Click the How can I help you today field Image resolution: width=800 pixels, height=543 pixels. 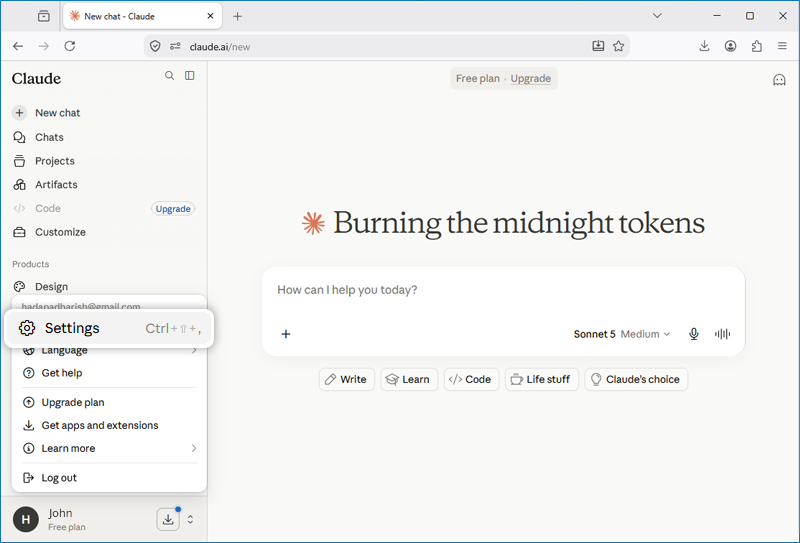[503, 290]
